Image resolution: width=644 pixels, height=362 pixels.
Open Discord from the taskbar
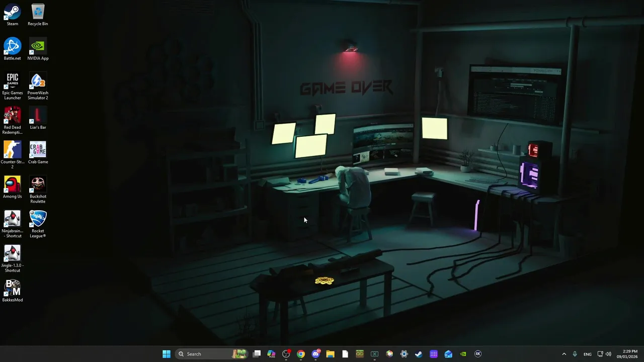[315, 354]
